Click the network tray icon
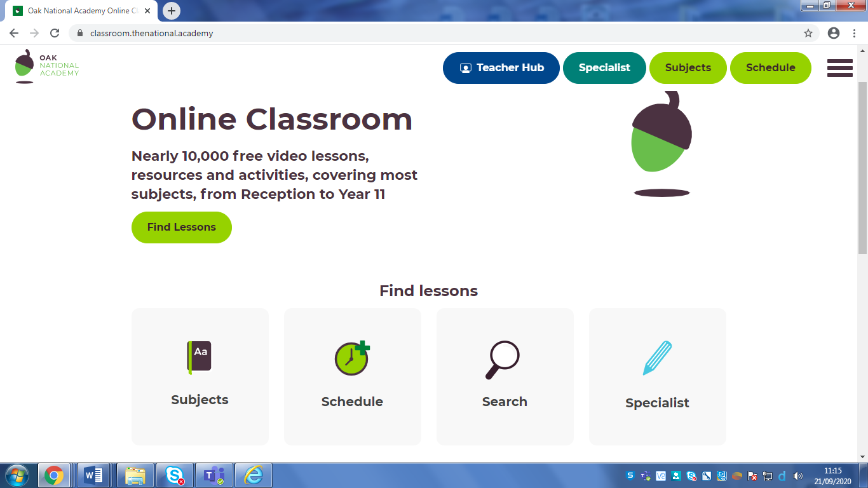This screenshot has height=488, width=868. coord(768,475)
